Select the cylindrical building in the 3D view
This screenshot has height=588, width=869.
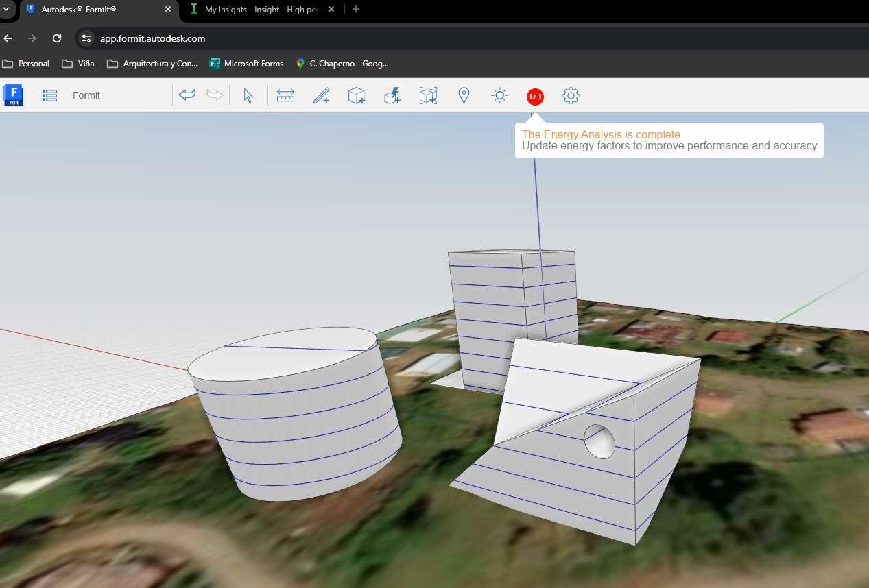click(295, 418)
